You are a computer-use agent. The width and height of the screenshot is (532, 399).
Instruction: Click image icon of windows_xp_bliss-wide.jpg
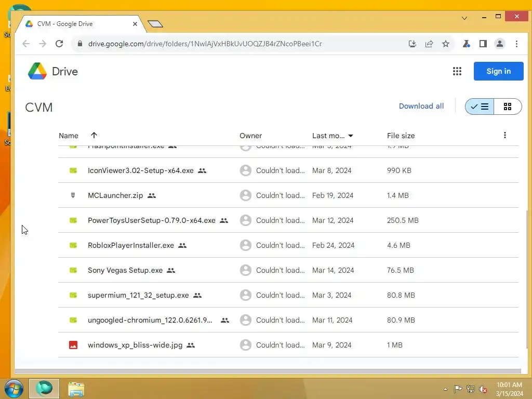73,345
